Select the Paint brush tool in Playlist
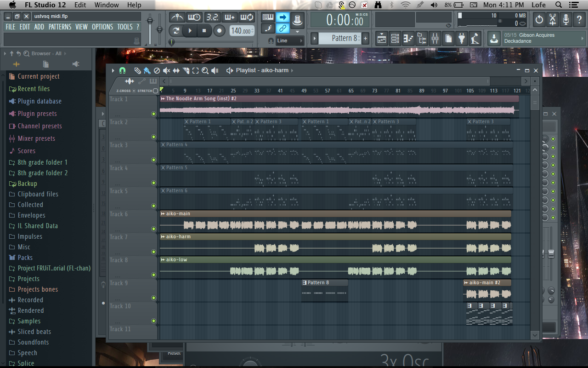This screenshot has height=368, width=588. tap(147, 70)
